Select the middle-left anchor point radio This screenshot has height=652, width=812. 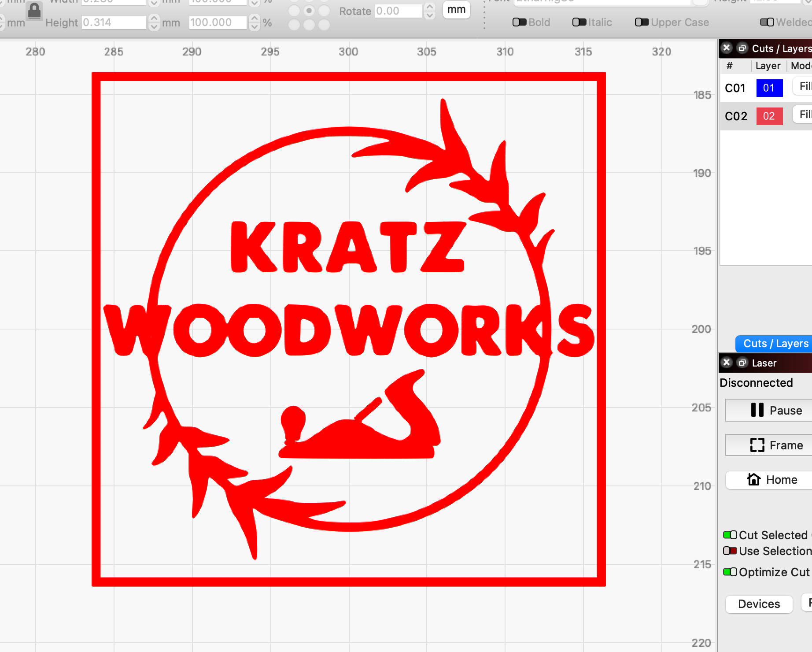tap(294, 11)
